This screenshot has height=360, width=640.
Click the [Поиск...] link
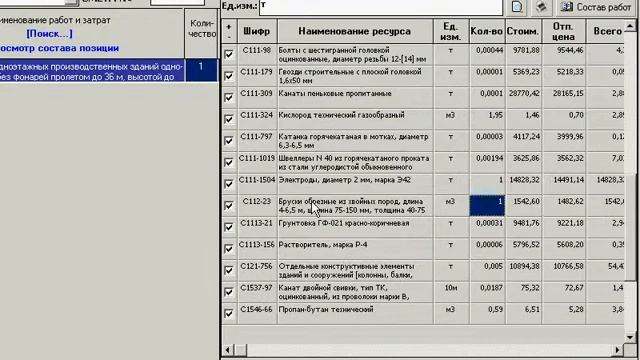pyautogui.click(x=49, y=34)
